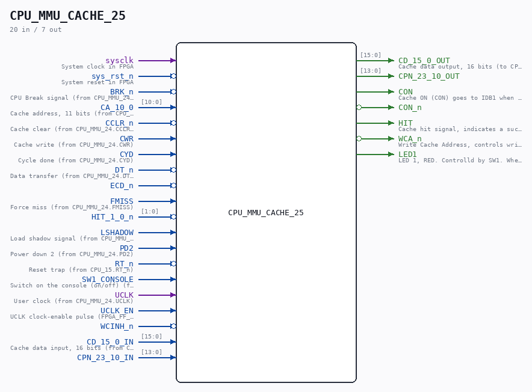Click the 'Cache ON (CON)' description
The height and width of the screenshot is (392, 532).
460,97
